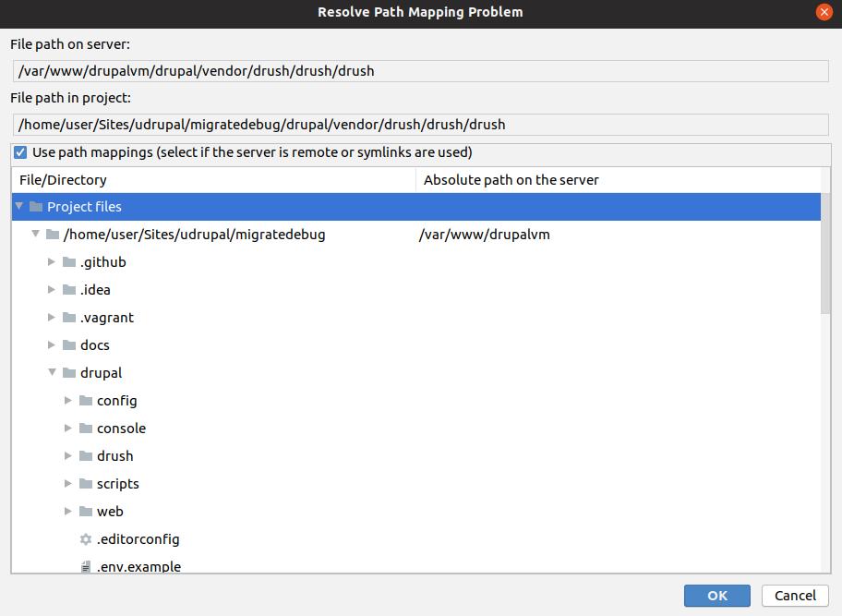Expand the docs folder
The image size is (842, 616).
pyautogui.click(x=52, y=344)
